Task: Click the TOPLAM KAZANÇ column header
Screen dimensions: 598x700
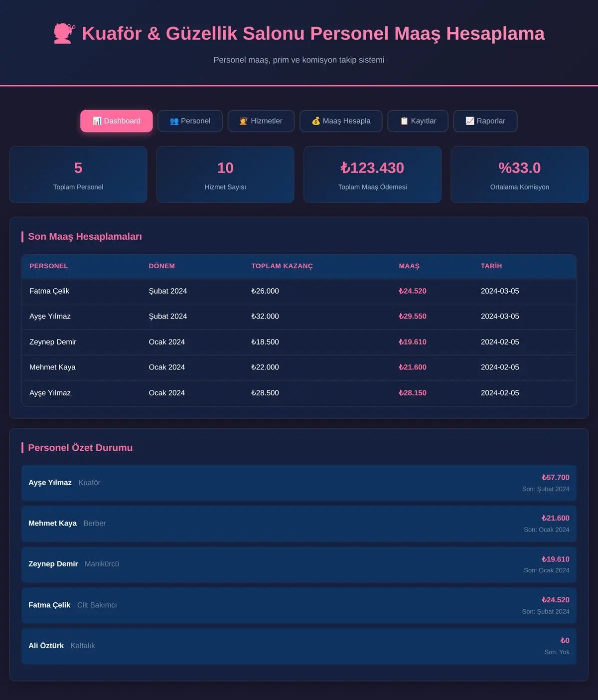Action: coord(282,266)
